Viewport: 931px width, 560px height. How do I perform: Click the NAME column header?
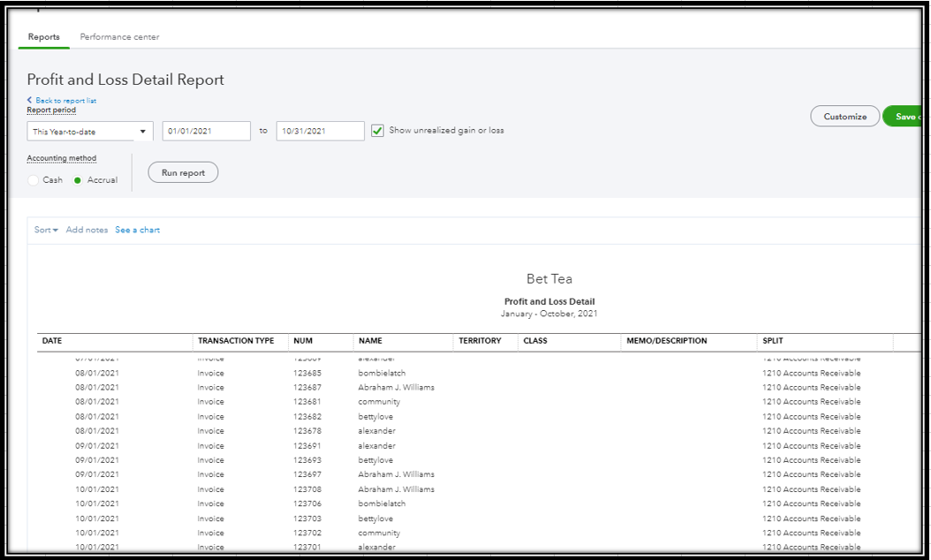(x=370, y=341)
